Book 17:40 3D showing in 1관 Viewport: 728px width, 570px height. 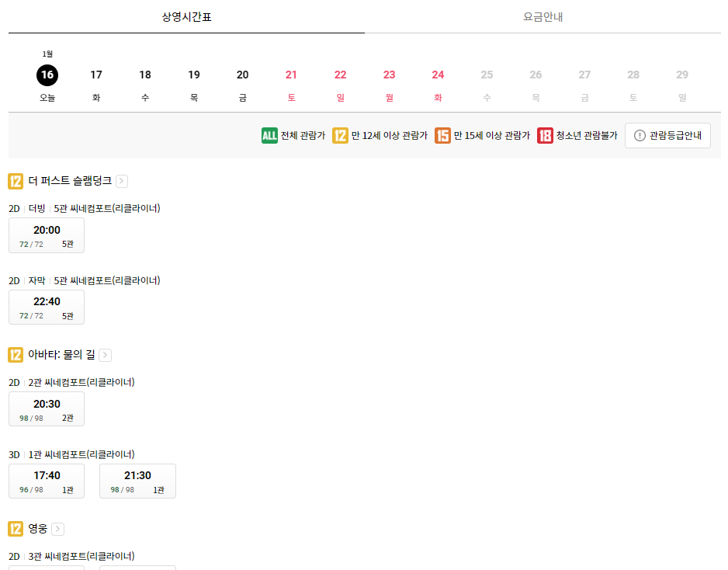click(x=47, y=481)
